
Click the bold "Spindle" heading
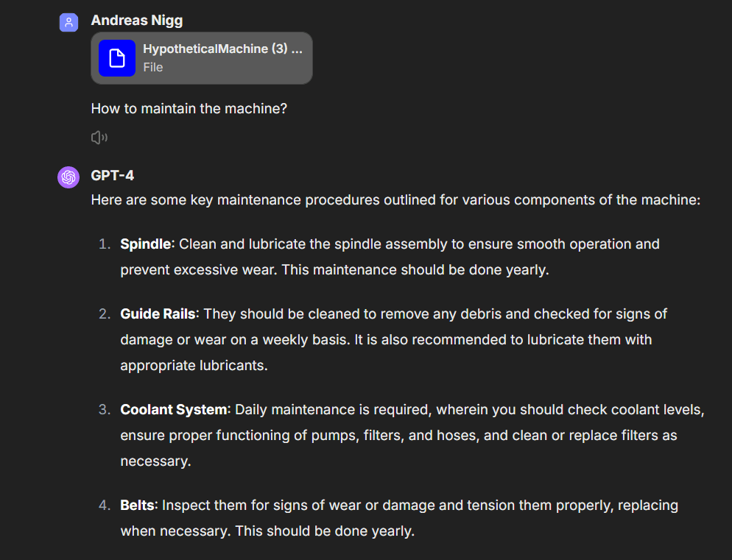[145, 244]
